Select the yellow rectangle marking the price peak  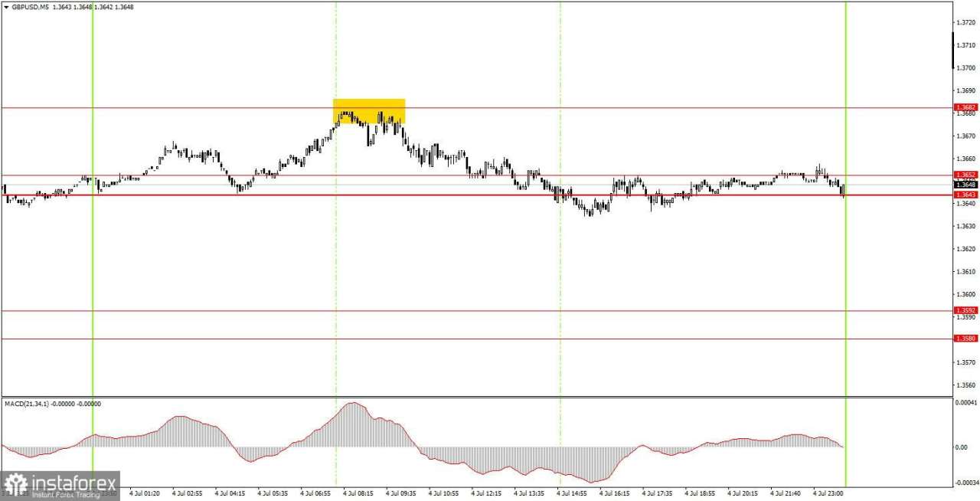369,111
